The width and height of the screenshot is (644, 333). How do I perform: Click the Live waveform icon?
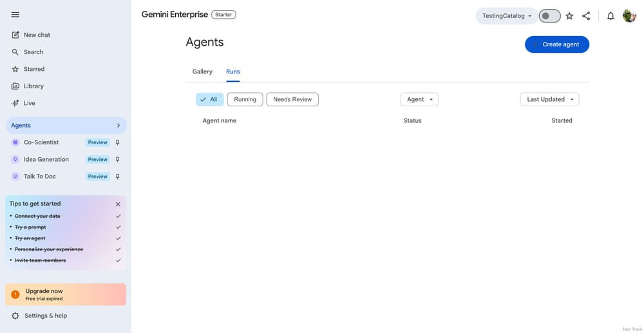(x=15, y=103)
